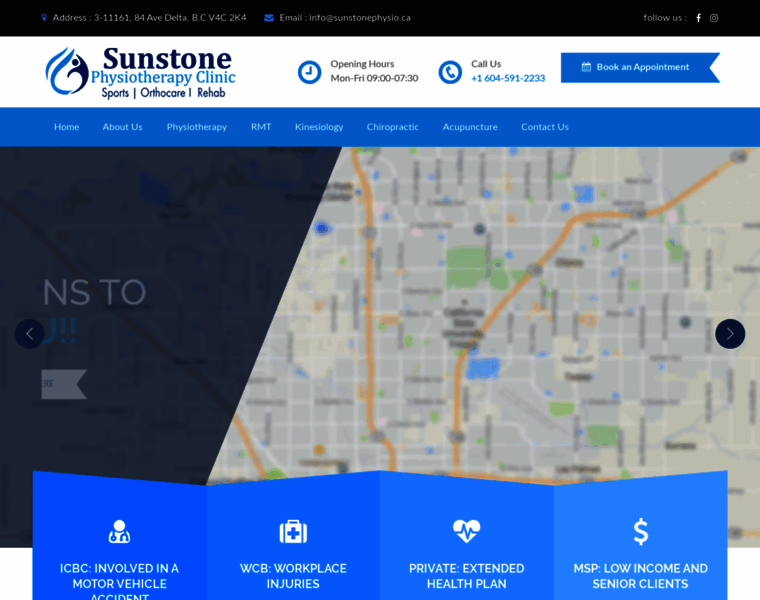Call the +1 604-591-2233 phone link
The height and width of the screenshot is (600, 760).
[x=508, y=78]
